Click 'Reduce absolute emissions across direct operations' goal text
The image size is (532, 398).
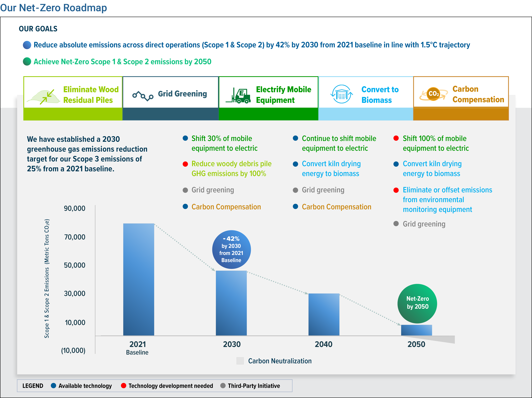(252, 45)
